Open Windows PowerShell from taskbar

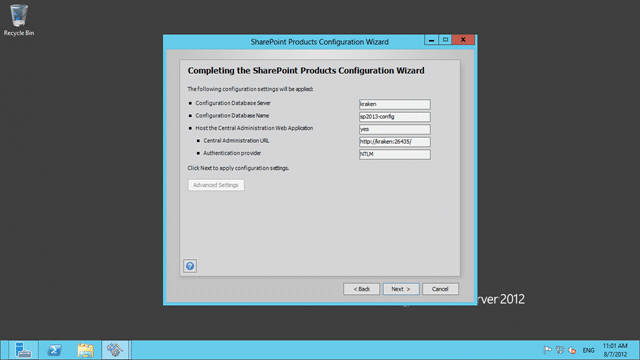[x=54, y=350]
